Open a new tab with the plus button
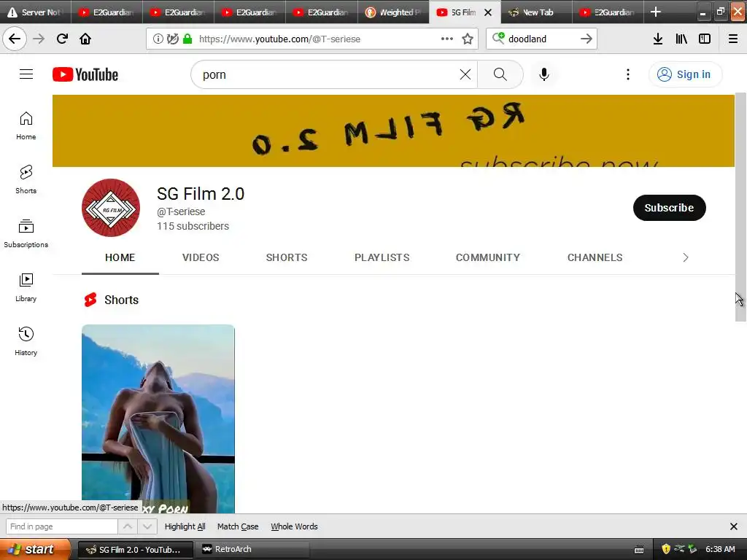Viewport: 747px width, 560px height. (x=656, y=12)
